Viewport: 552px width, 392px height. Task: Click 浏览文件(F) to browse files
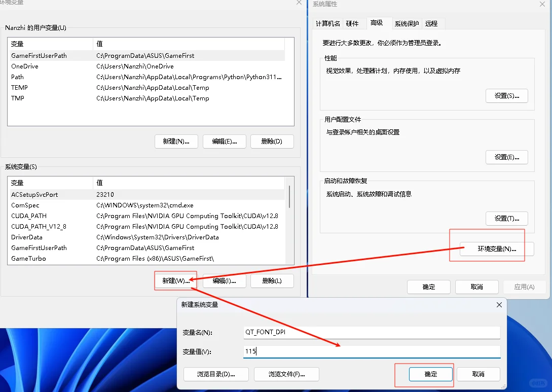[x=286, y=374]
